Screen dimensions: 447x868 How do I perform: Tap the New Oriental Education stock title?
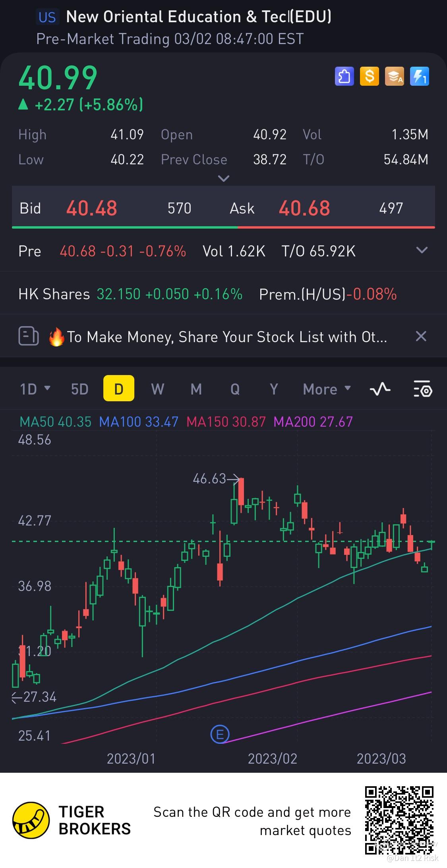198,17
